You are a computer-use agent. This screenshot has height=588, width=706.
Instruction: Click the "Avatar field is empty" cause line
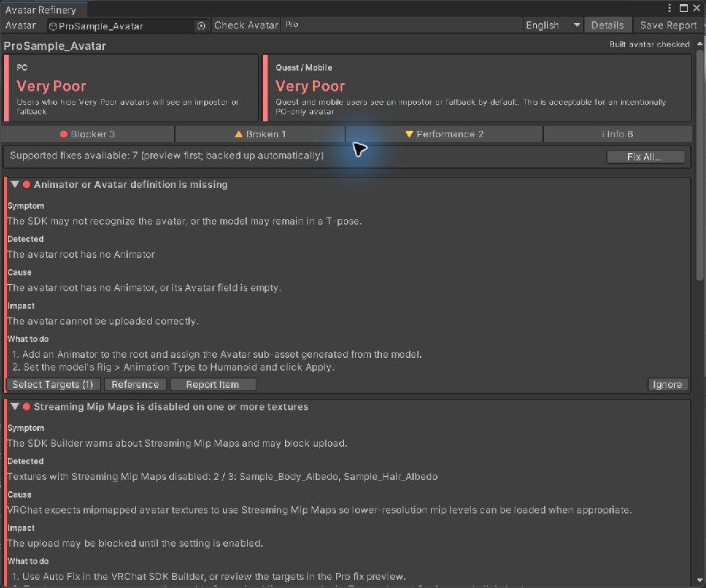click(x=144, y=288)
